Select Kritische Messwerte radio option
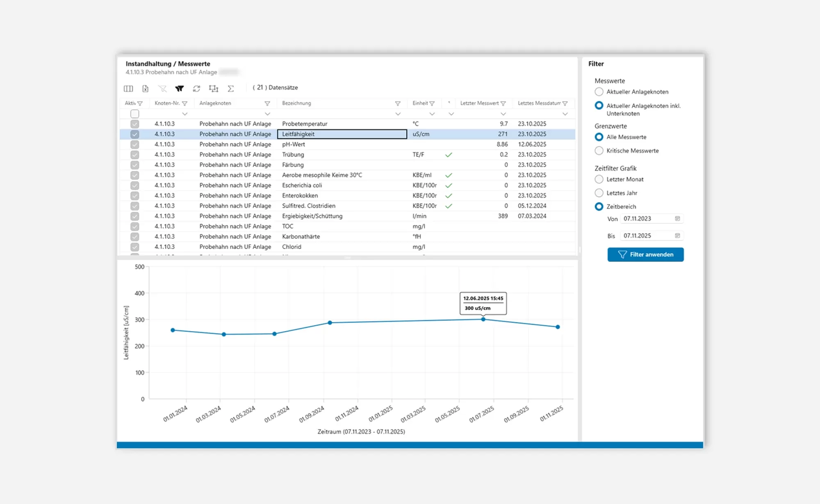Image resolution: width=820 pixels, height=504 pixels. click(599, 151)
